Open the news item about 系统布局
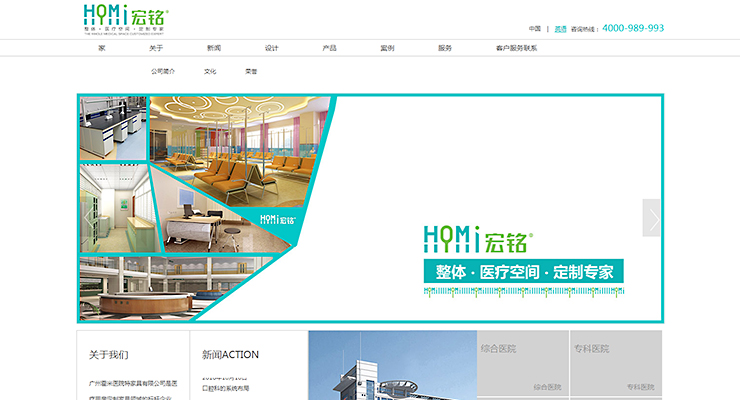Image resolution: width=740 pixels, height=400 pixels. point(226,389)
